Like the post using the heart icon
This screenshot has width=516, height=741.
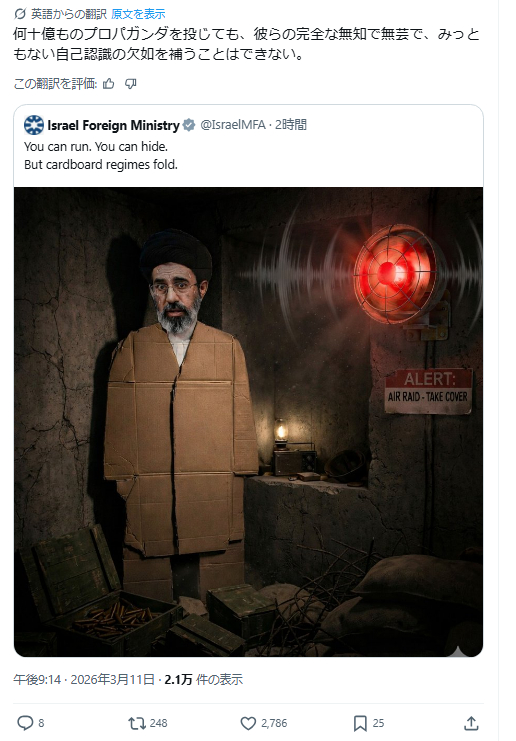point(248,723)
